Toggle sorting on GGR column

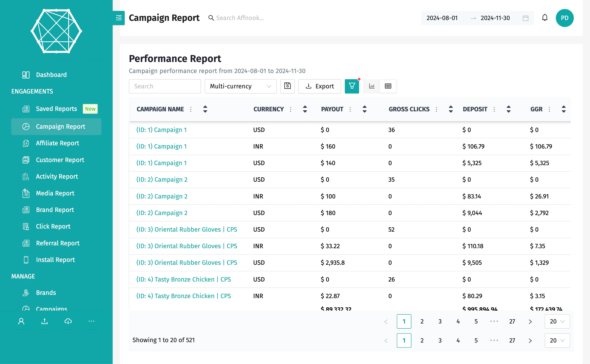click(564, 109)
